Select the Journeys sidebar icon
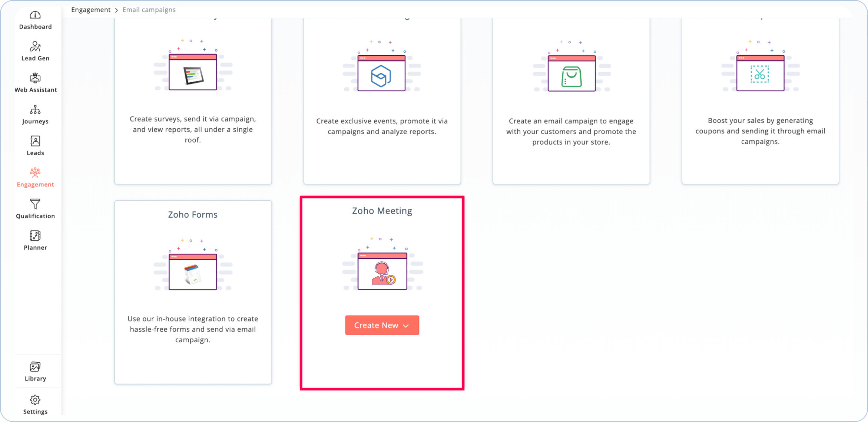This screenshot has width=868, height=422. (35, 110)
